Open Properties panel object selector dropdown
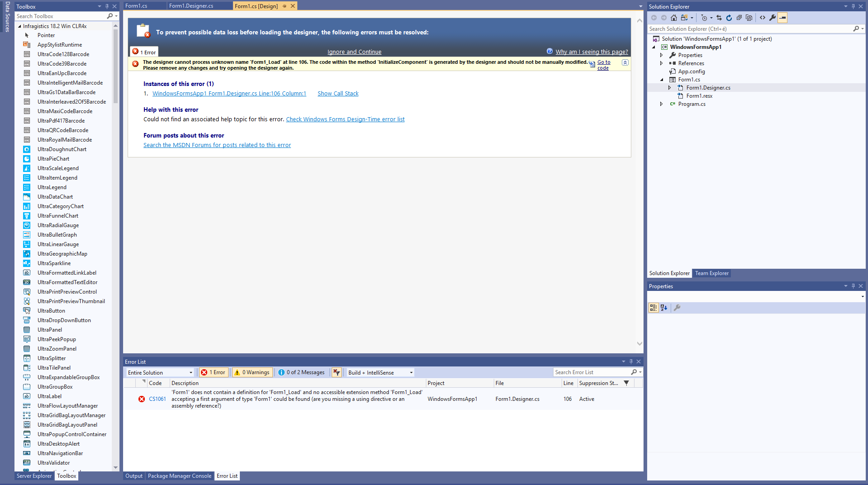The height and width of the screenshot is (485, 868). (863, 296)
